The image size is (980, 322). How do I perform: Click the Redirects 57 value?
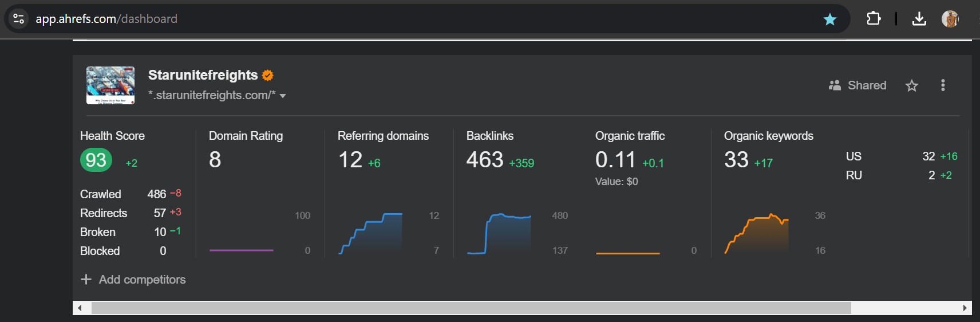(x=160, y=213)
